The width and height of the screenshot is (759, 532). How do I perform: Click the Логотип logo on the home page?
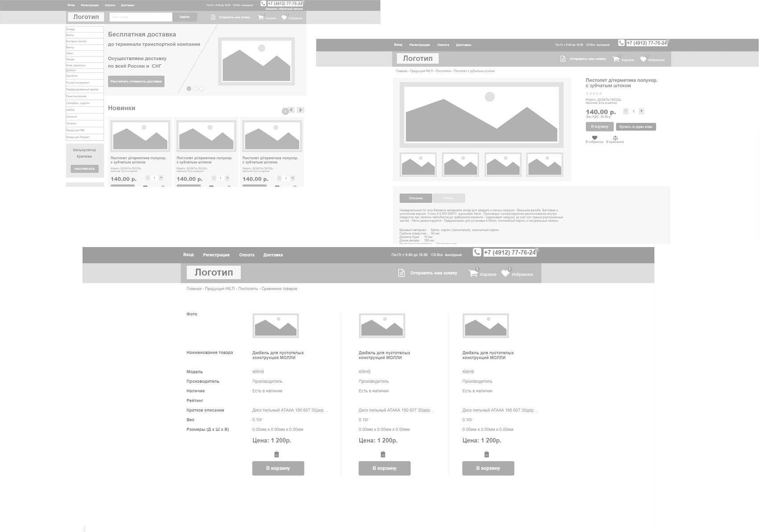(x=86, y=17)
